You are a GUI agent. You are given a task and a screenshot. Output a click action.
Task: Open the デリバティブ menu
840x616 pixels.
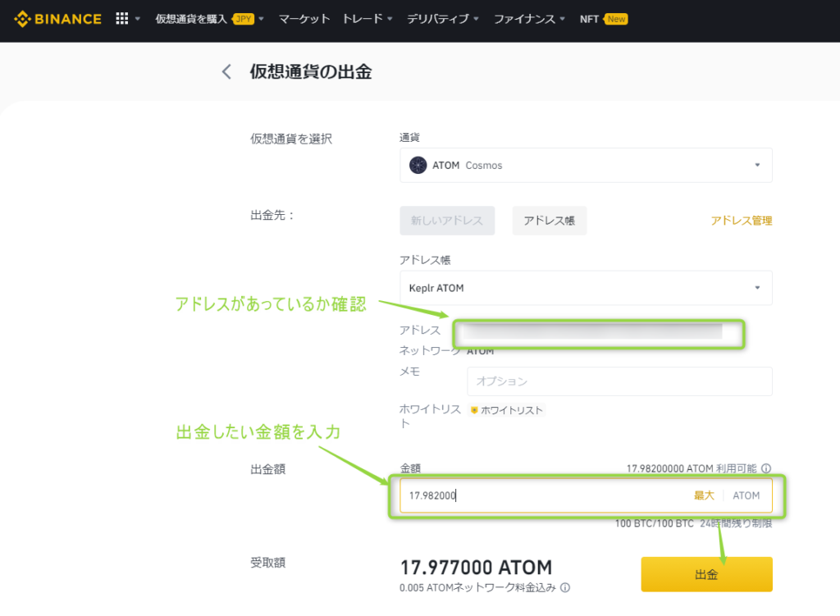[438, 19]
